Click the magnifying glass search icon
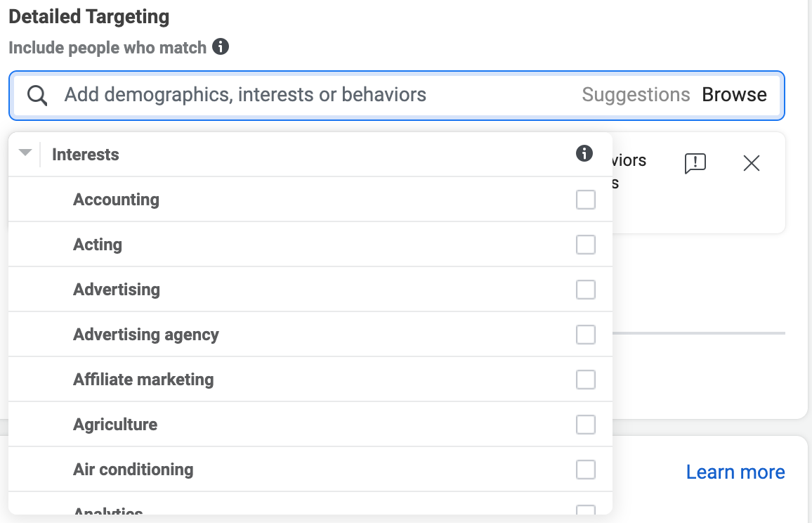 point(37,96)
